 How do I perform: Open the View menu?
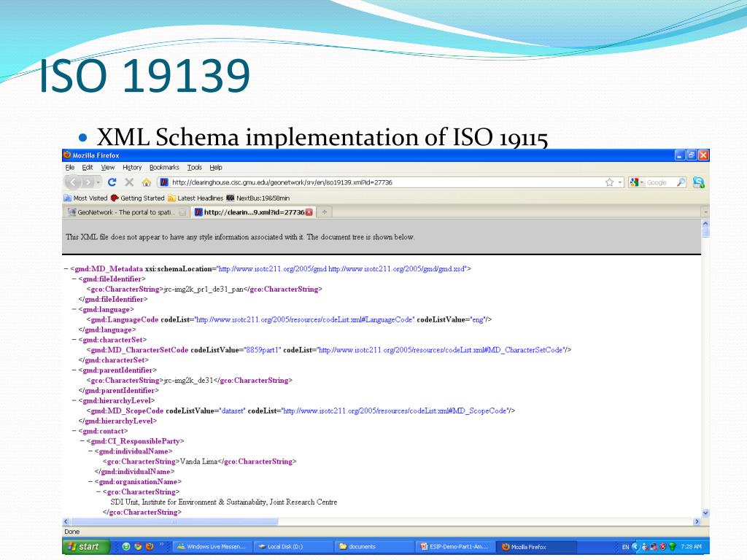click(108, 168)
